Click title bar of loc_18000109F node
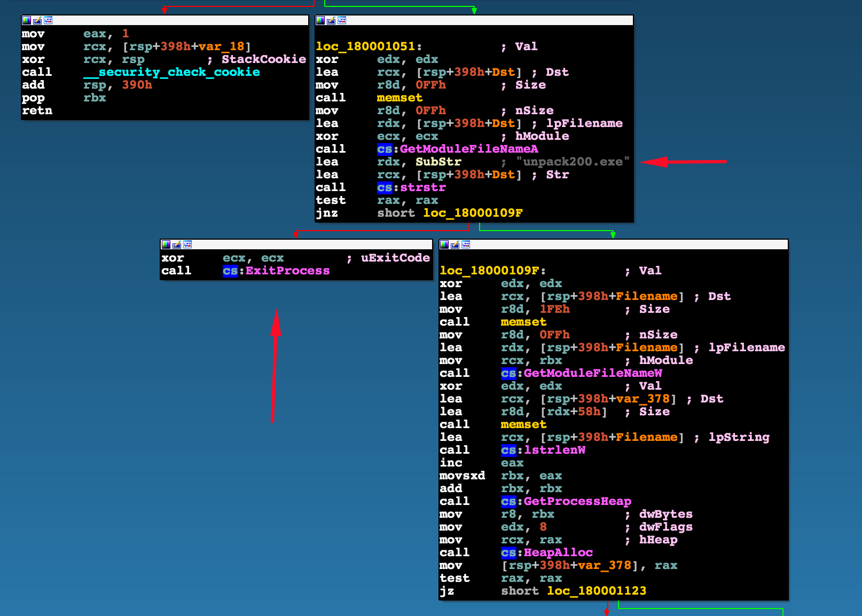Viewport: 862px width, 616px height. coord(614,244)
